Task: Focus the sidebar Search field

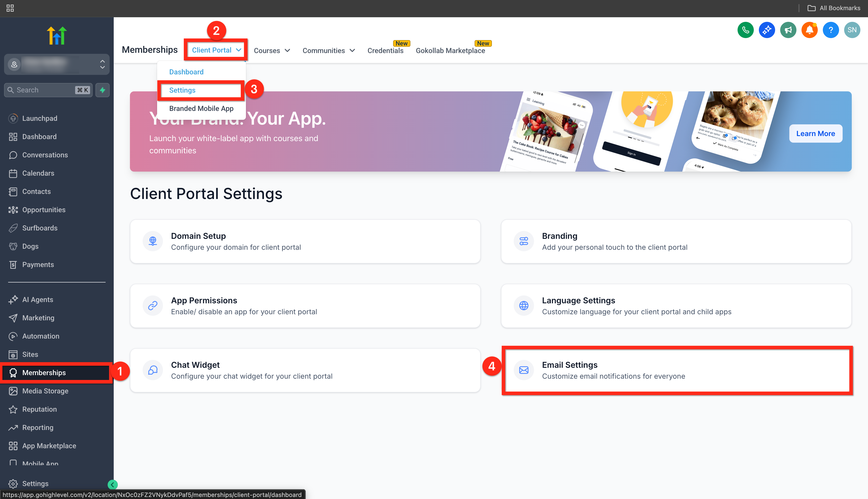Action: coord(48,90)
